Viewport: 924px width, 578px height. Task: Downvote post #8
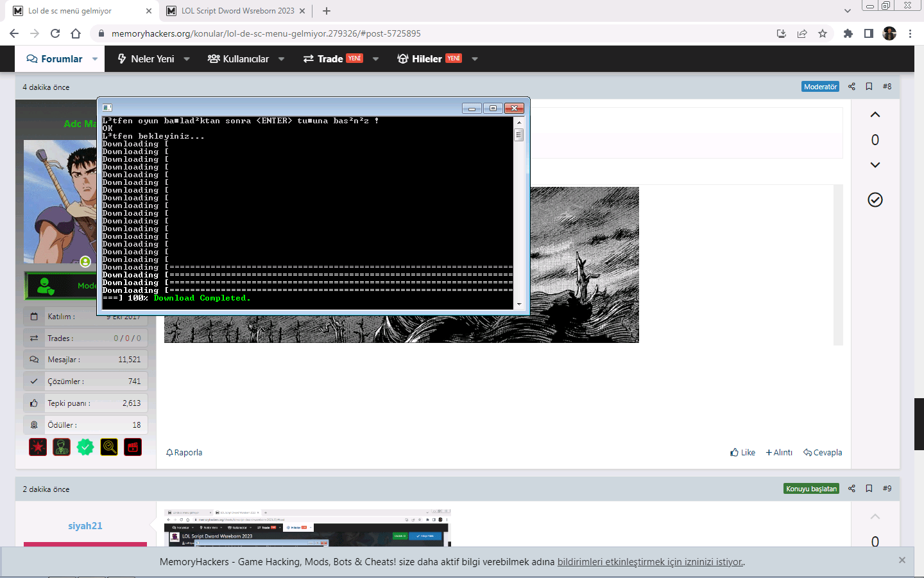[x=875, y=165]
